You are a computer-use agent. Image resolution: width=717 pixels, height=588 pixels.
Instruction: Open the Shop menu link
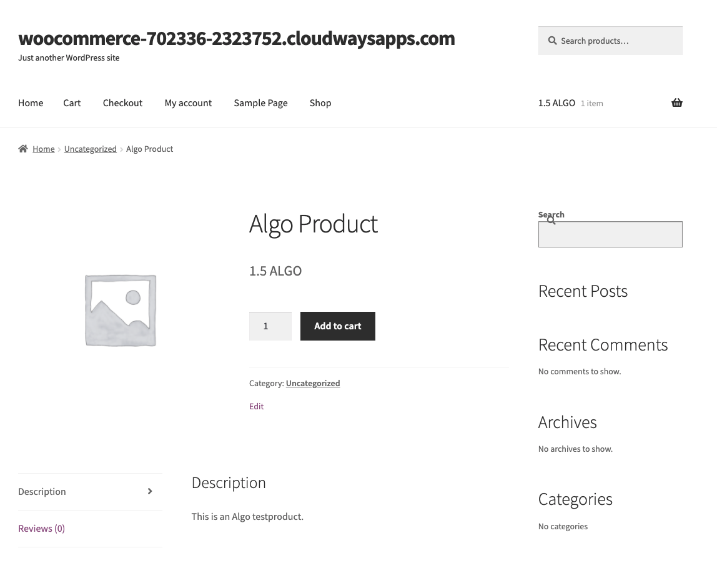pos(320,103)
